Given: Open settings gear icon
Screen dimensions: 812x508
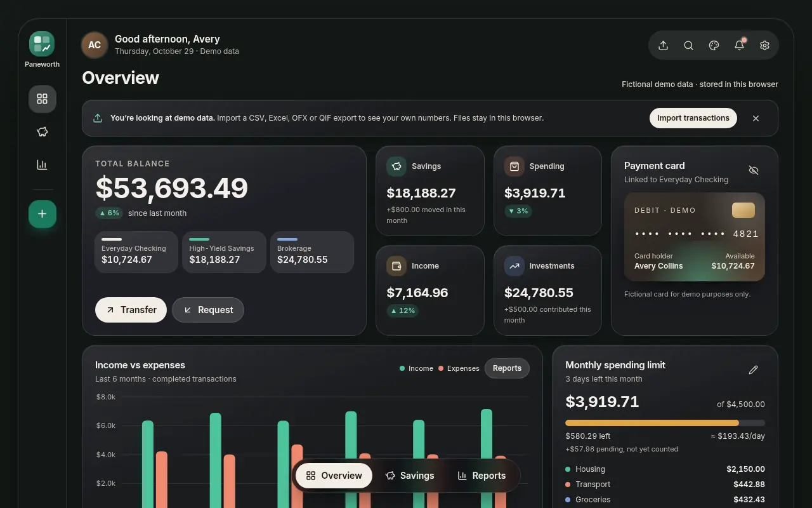Looking at the screenshot, I should point(765,45).
